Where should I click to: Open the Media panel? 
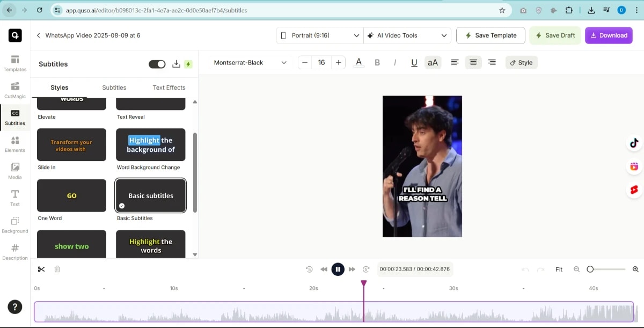click(x=14, y=169)
